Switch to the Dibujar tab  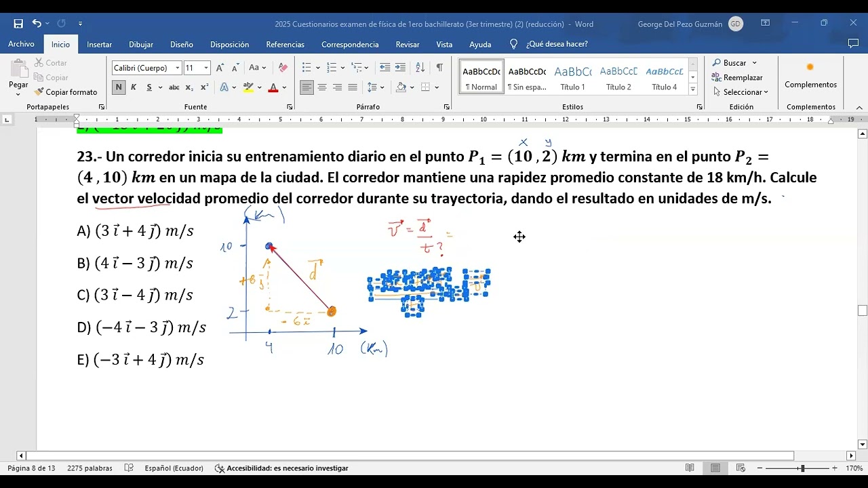(x=141, y=44)
